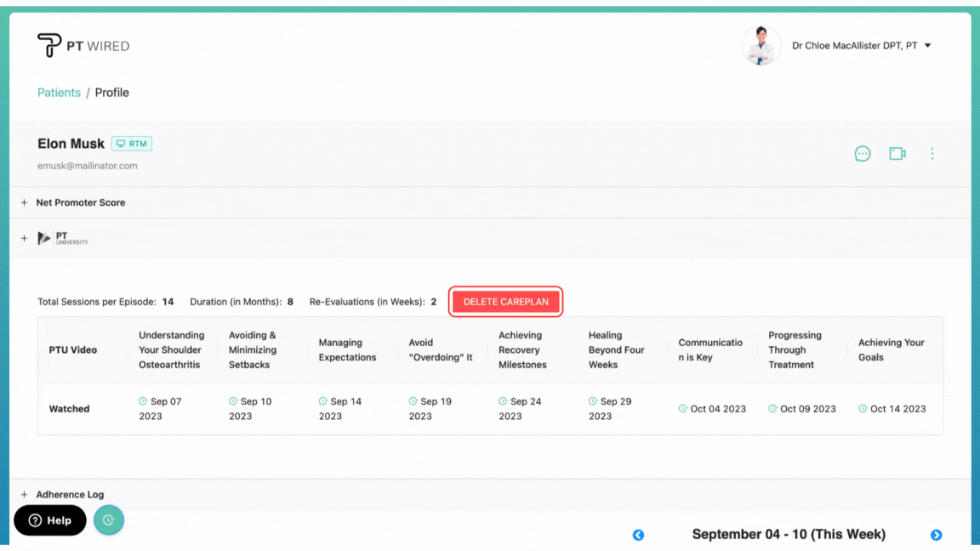Go to the previous week using left arrow

pos(638,535)
